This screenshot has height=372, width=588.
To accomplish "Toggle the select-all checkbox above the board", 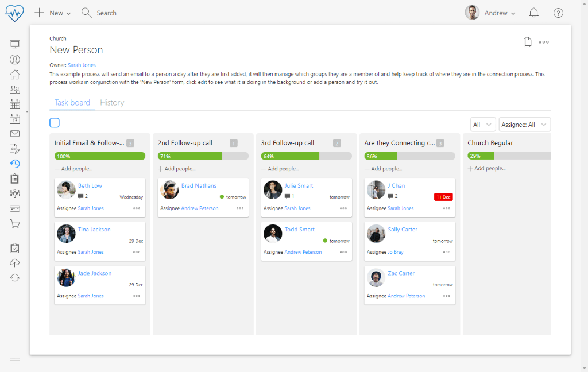I will click(x=55, y=122).
